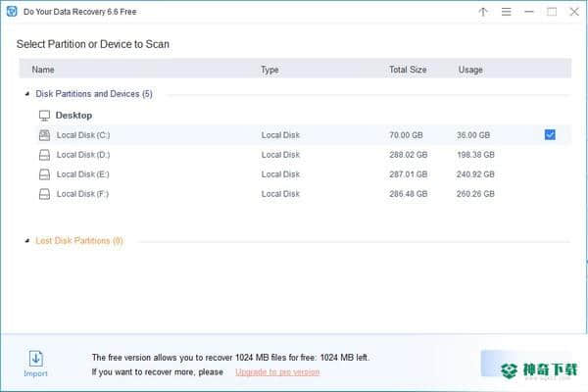Viewport: 588px width, 392px height.
Task: Click the 286.48 GB total size value
Action: point(409,194)
